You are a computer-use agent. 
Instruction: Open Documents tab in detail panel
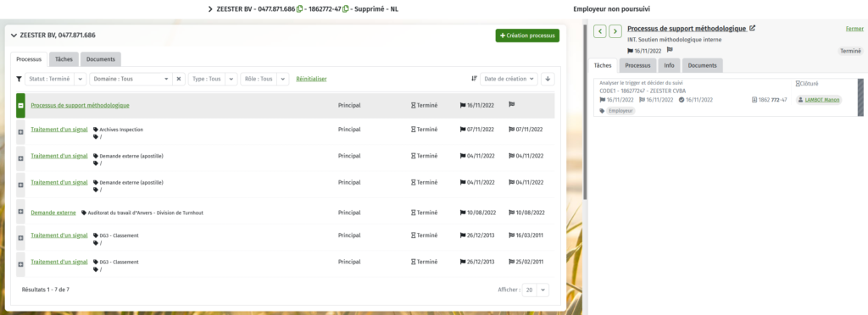(x=702, y=65)
